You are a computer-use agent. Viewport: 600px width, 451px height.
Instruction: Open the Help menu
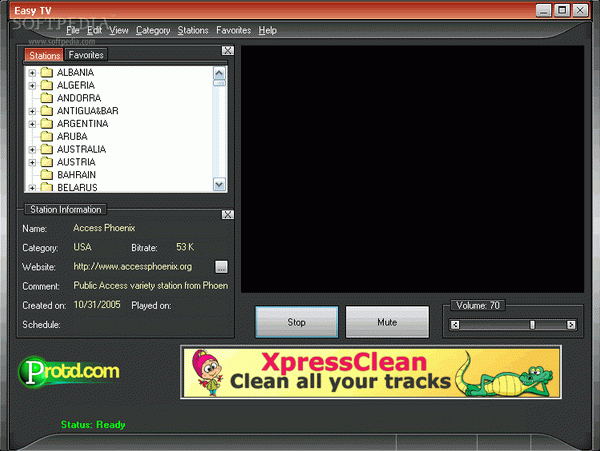267,30
